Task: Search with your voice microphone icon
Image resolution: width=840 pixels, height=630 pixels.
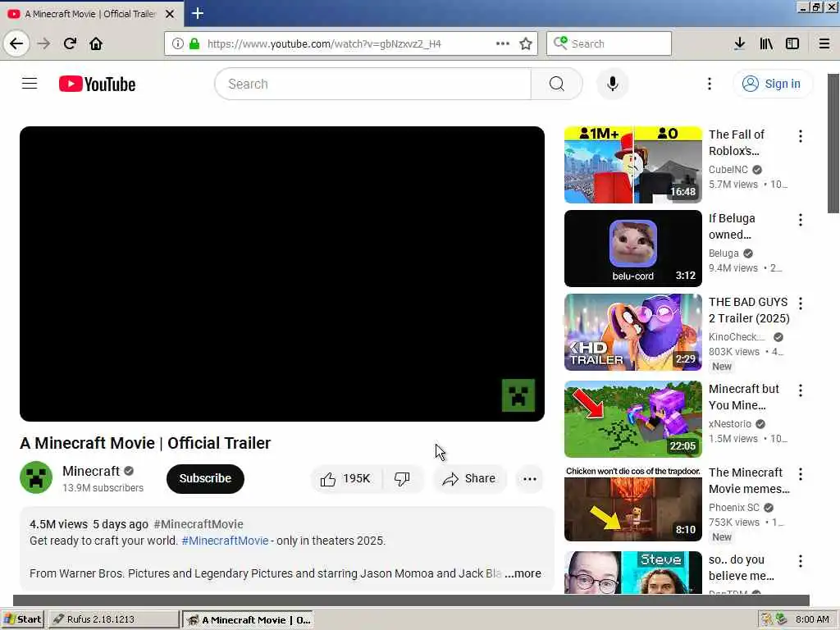Action: pos(612,84)
